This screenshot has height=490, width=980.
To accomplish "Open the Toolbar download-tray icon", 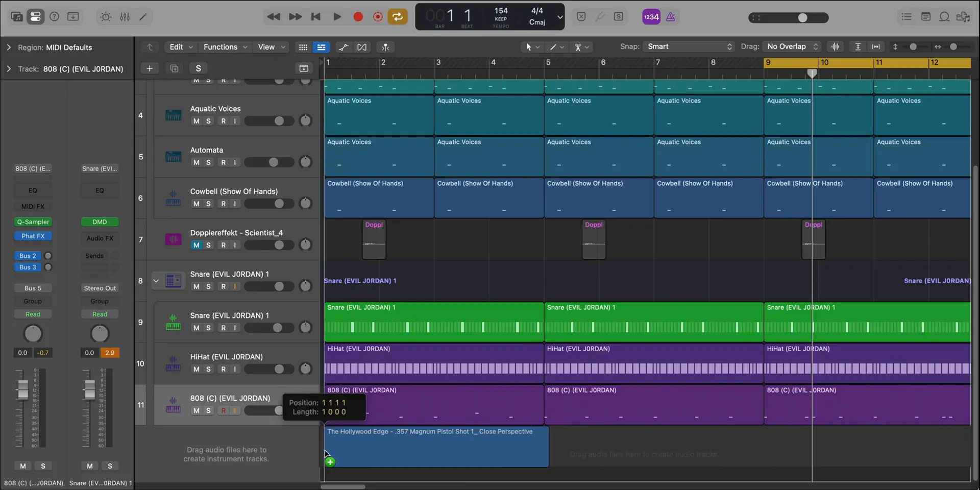I will 73,17.
